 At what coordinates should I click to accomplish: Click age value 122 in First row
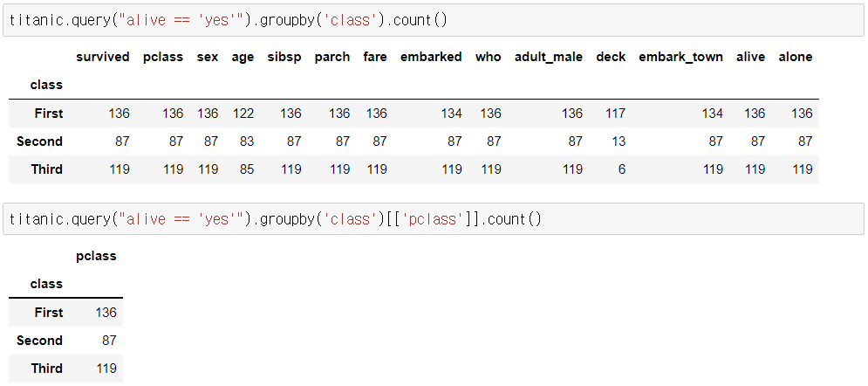(x=243, y=114)
